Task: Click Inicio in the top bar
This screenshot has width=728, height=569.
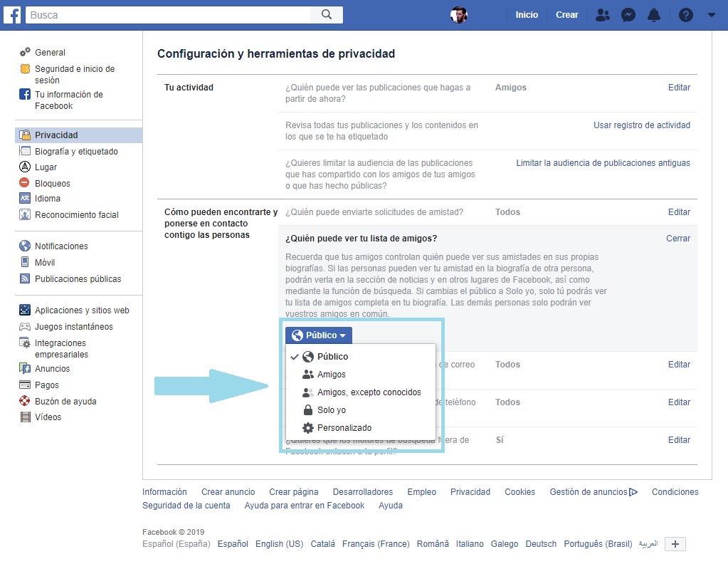Action: pos(527,15)
